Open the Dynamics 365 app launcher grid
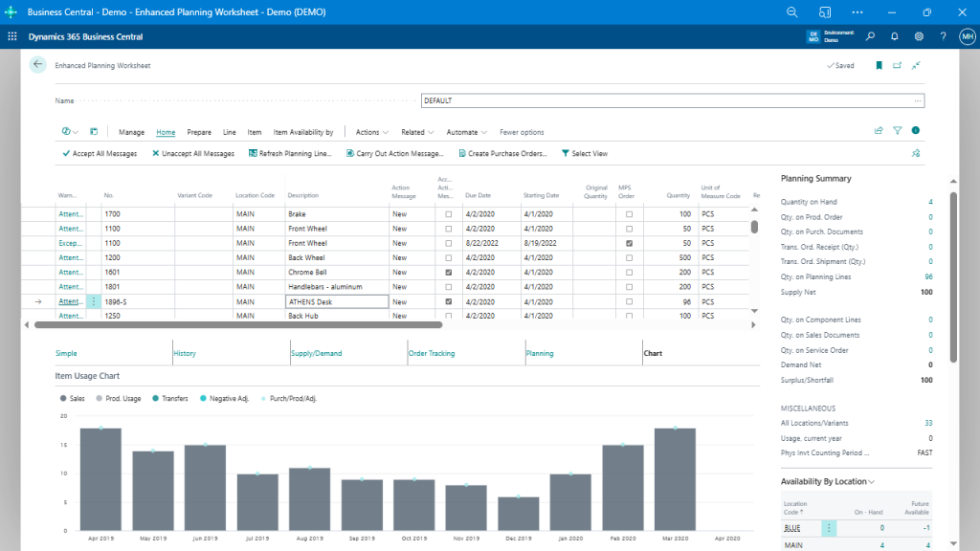The height and width of the screenshot is (551, 980). [x=11, y=35]
